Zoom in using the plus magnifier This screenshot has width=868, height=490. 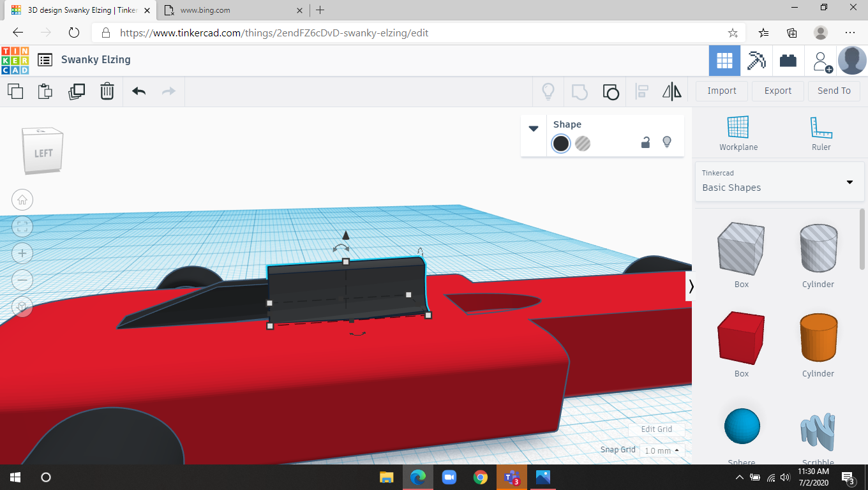click(22, 253)
